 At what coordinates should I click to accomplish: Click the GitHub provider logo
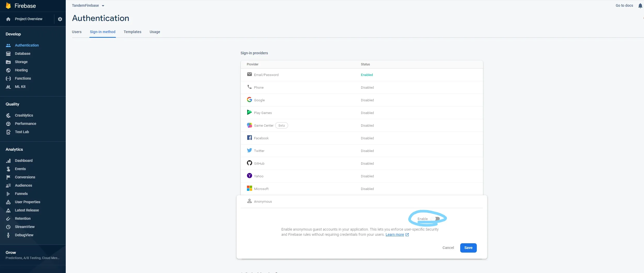coord(249,163)
